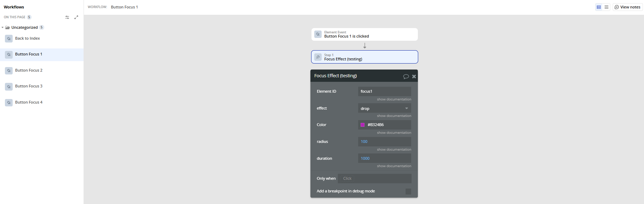Click the duration field showing 1000
Image resolution: width=644 pixels, height=204 pixels.
click(385, 158)
